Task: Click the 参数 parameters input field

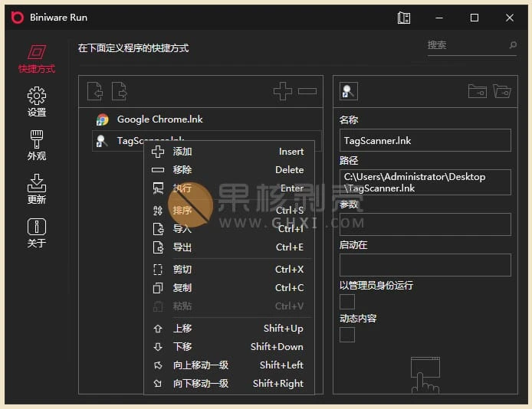Action: point(425,224)
